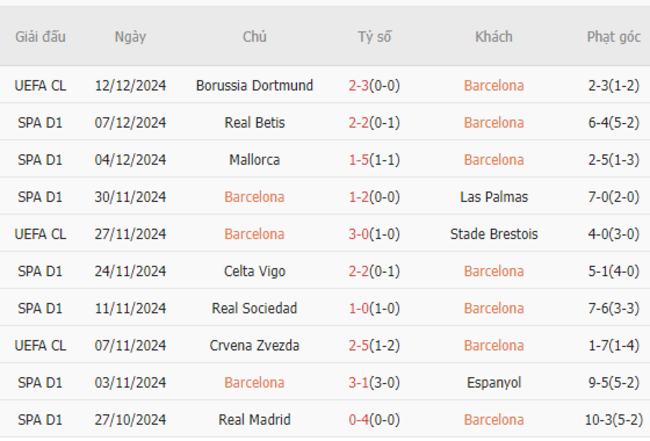Viewport: 650px width, 441px height.
Task: Open the Celta Vigo team link
Action: pos(255,271)
